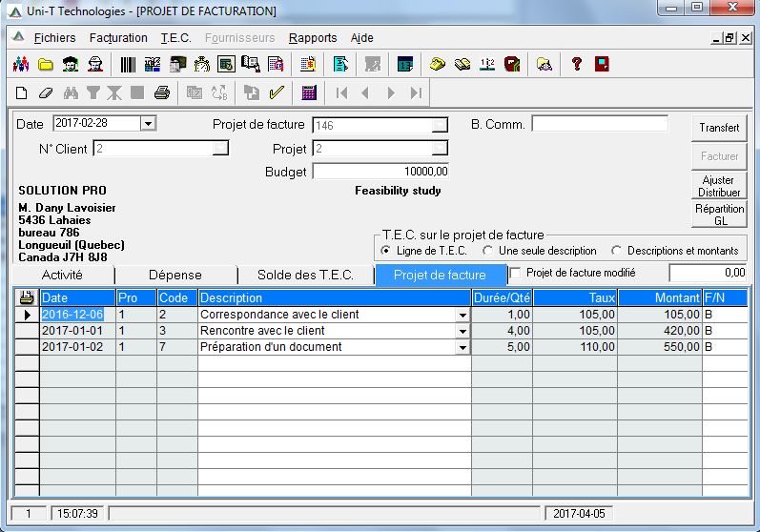
Task: Select 'Descriptions et montants' radio option
Action: click(x=616, y=251)
